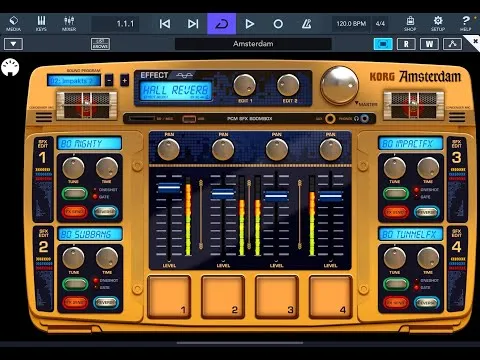The image size is (480, 360).
Task: Open the Media panel
Action: tap(13, 24)
